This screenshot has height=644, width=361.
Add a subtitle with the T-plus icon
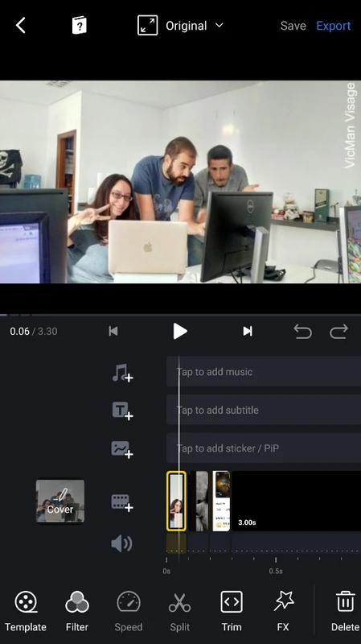coord(122,411)
